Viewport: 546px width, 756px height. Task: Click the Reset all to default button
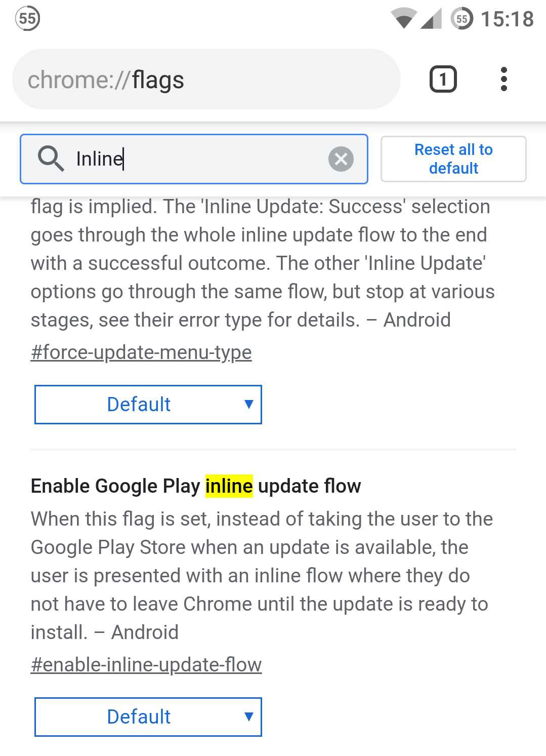(x=453, y=159)
